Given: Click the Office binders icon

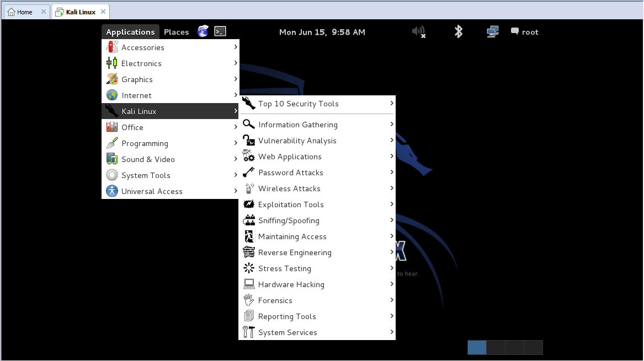Looking at the screenshot, I should pos(111,127).
